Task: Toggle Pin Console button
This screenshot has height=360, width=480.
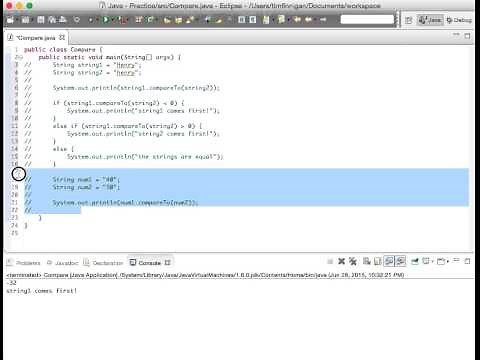Action: pyautogui.click(x=415, y=261)
